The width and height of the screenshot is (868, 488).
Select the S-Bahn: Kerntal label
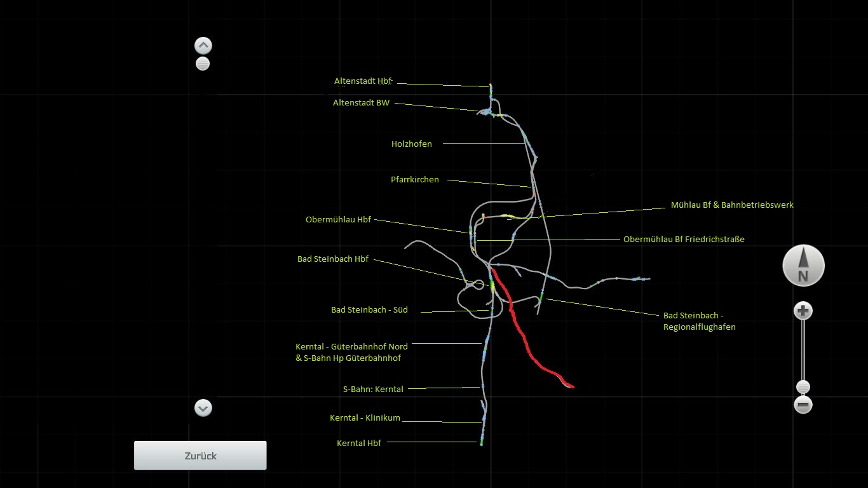(373, 389)
